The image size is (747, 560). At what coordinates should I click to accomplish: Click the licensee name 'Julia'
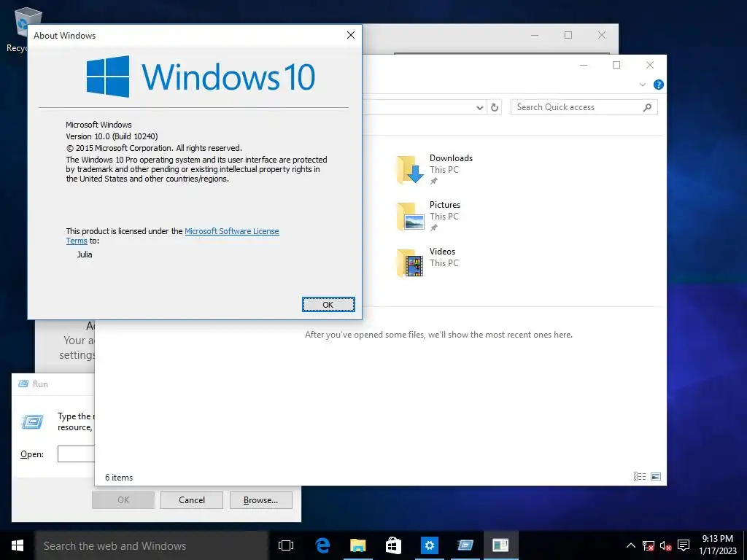click(x=85, y=254)
